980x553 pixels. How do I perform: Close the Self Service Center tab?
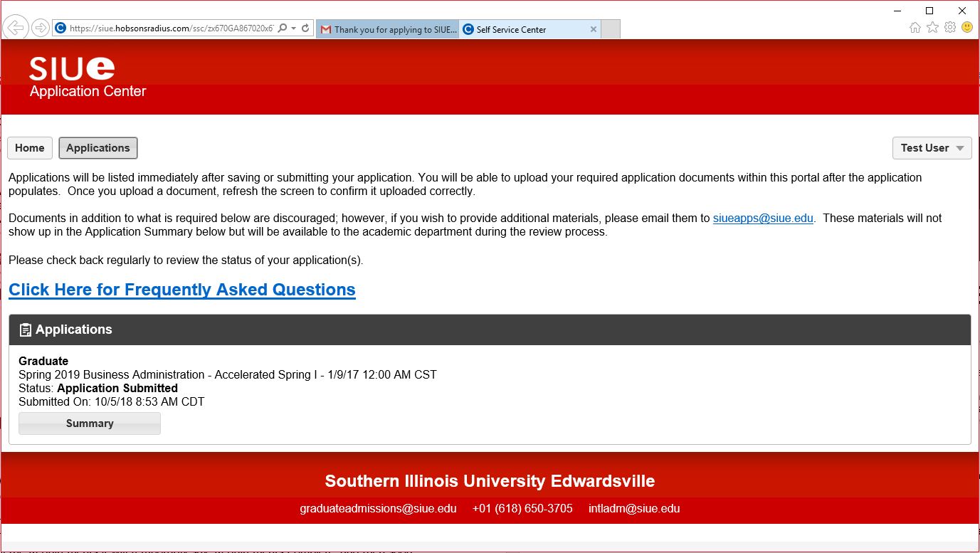[594, 29]
